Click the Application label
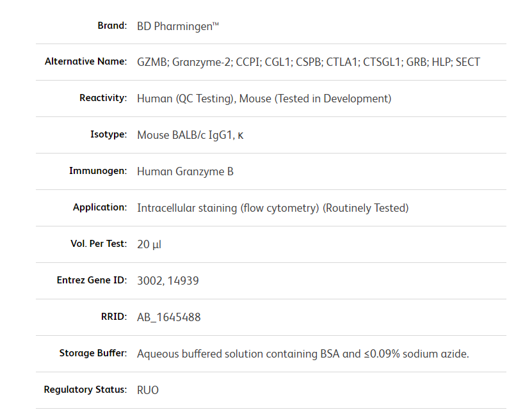 [x=100, y=208]
